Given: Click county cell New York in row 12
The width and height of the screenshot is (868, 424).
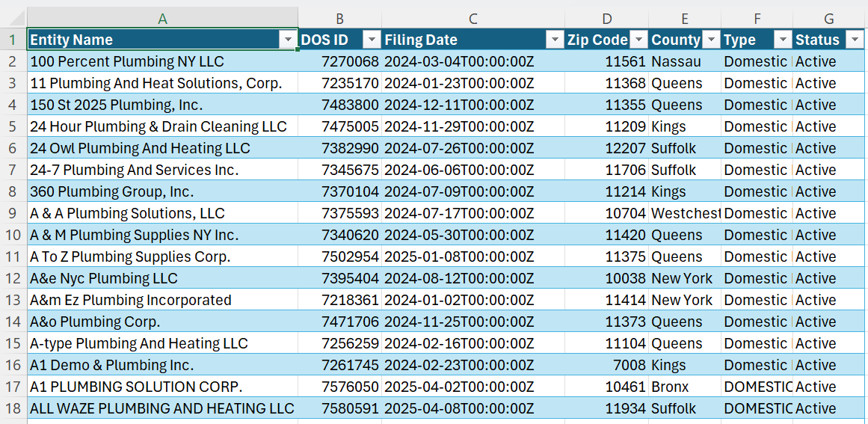Looking at the screenshot, I should [x=685, y=278].
